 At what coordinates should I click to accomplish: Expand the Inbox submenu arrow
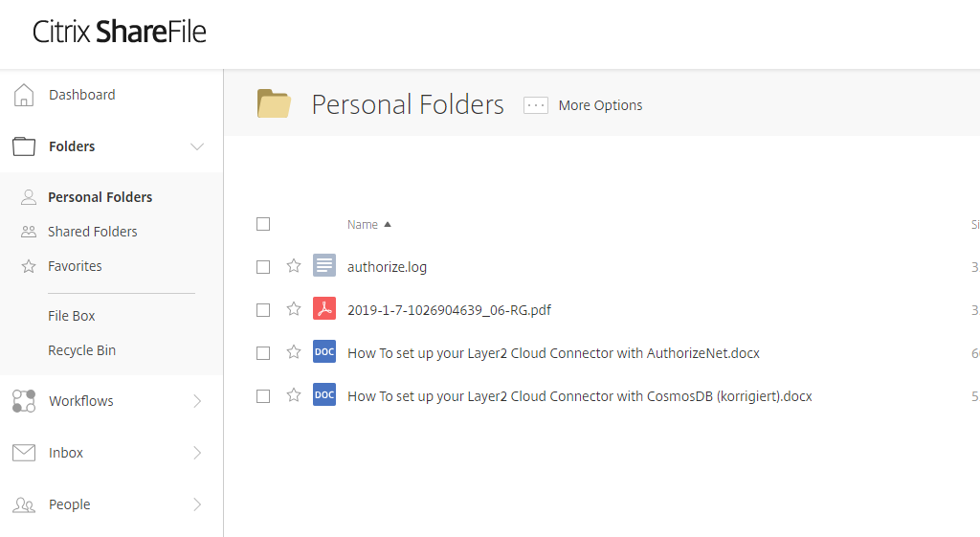(x=197, y=453)
